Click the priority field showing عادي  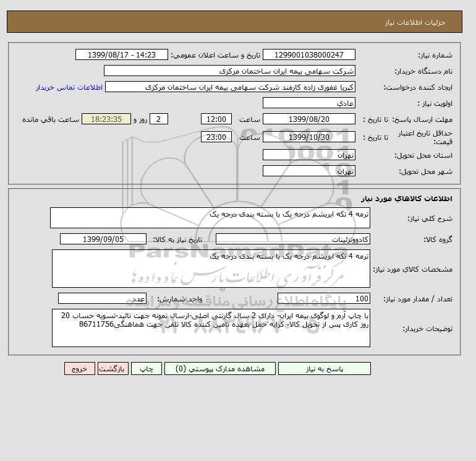[x=308, y=103]
